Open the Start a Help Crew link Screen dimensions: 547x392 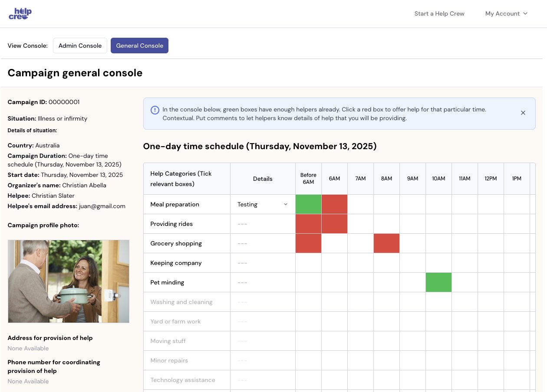(439, 13)
